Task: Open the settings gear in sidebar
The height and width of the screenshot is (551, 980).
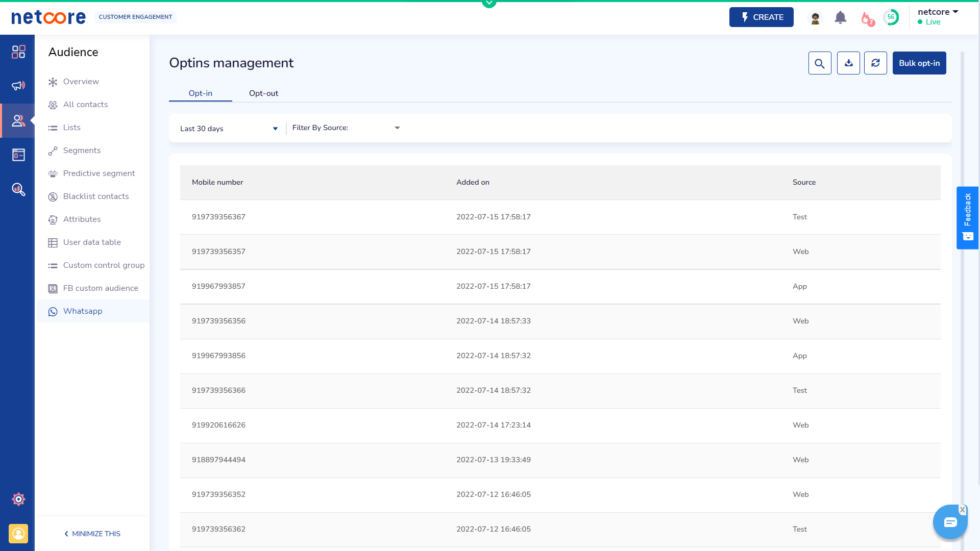Action: pos(18,499)
